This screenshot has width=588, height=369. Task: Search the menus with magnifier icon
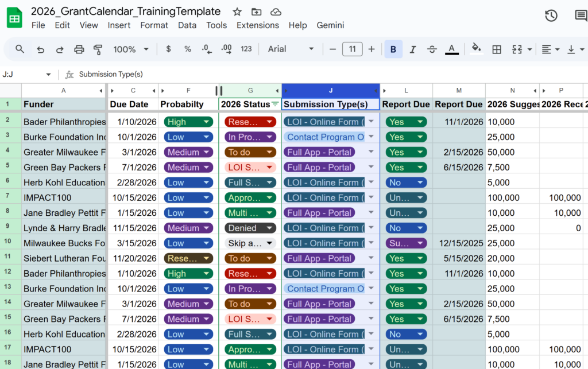pos(20,49)
